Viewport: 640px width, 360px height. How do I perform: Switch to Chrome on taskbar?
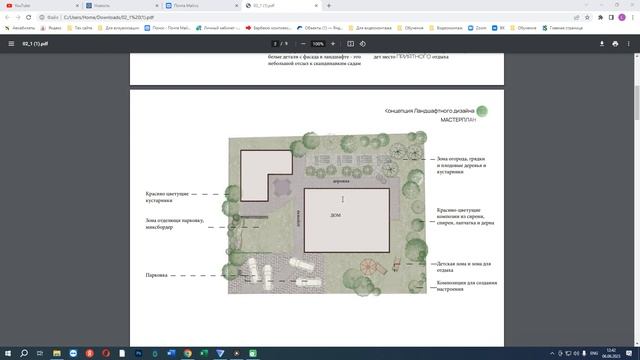pyautogui.click(x=187, y=353)
